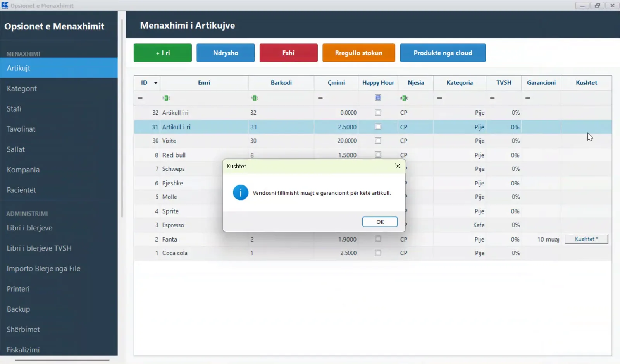Click the Produkte nga cloud button

click(443, 53)
